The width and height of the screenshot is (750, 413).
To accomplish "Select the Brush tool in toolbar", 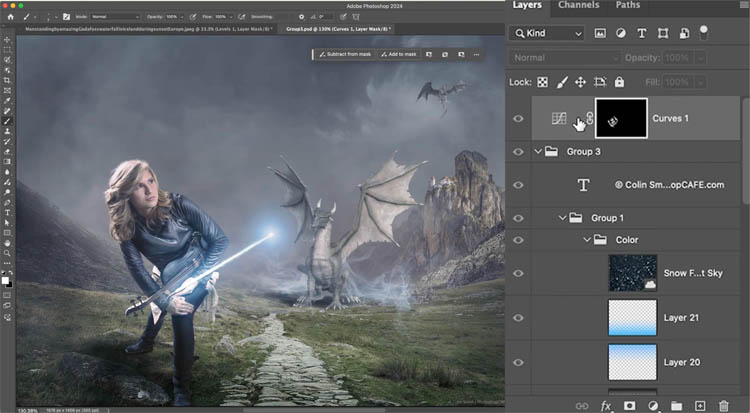I will point(7,121).
